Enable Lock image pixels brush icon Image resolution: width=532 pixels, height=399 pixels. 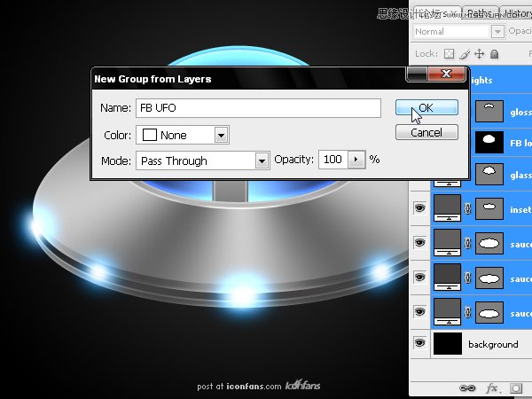click(x=465, y=53)
